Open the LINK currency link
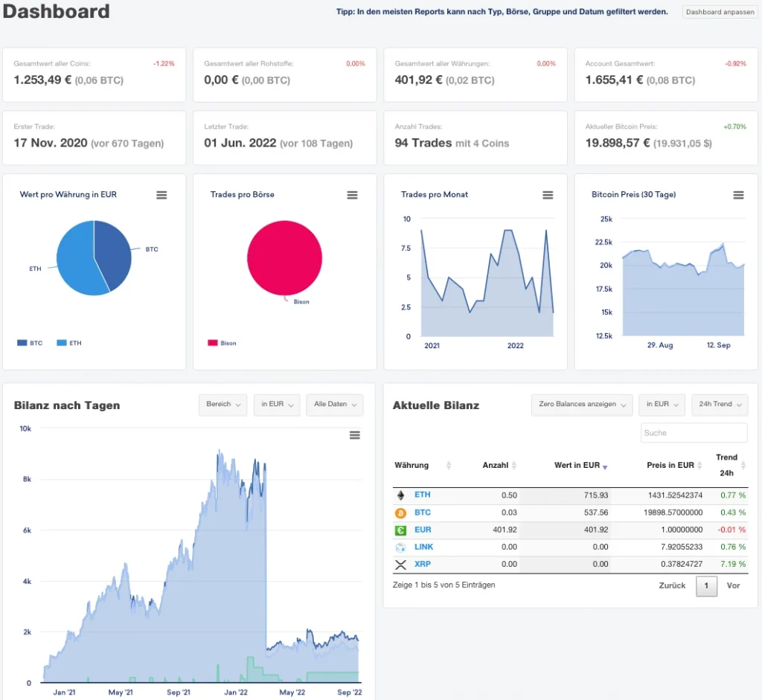 (423, 547)
